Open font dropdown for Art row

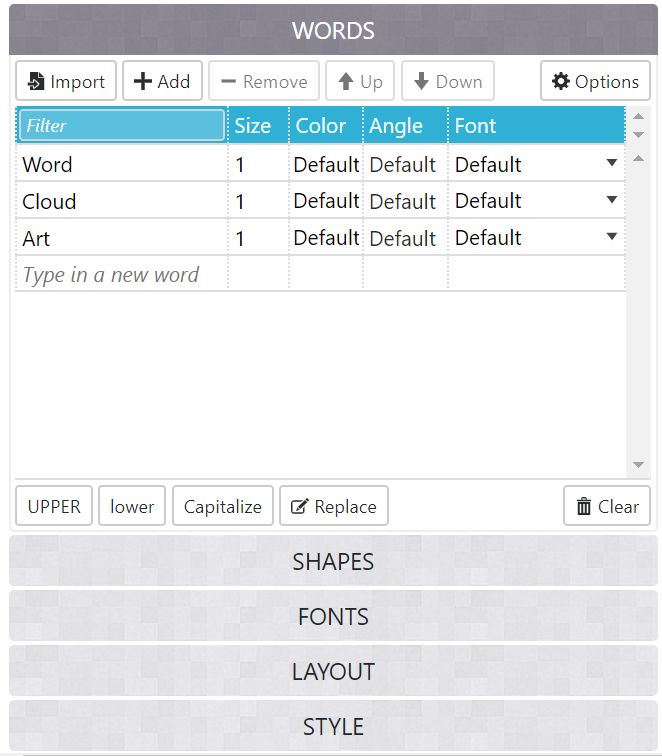tap(611, 236)
